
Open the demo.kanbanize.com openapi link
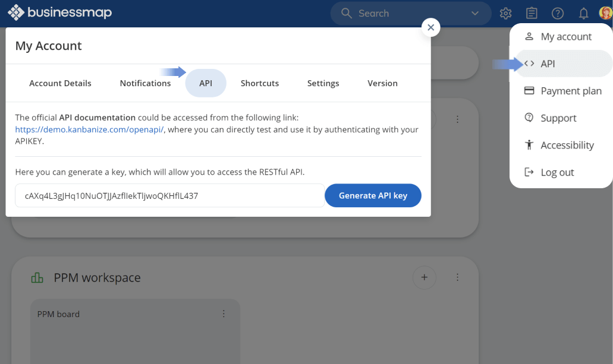coord(89,129)
